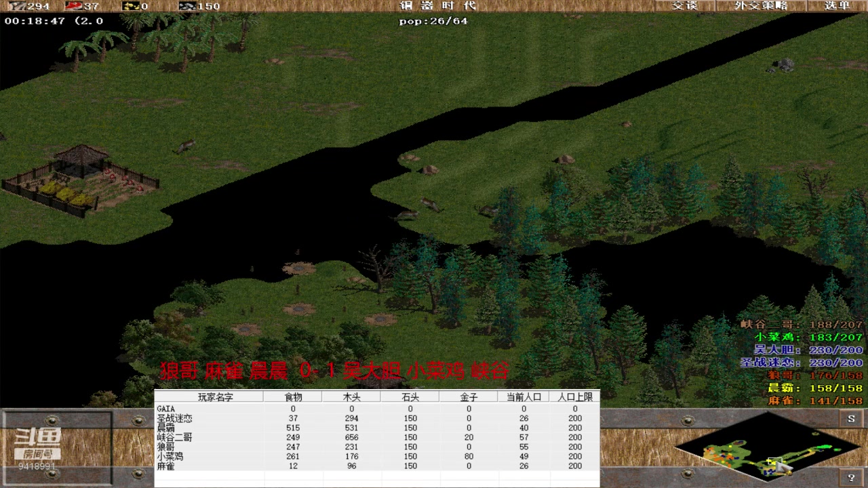
Task: Click the 当前人口 column header
Action: [524, 397]
